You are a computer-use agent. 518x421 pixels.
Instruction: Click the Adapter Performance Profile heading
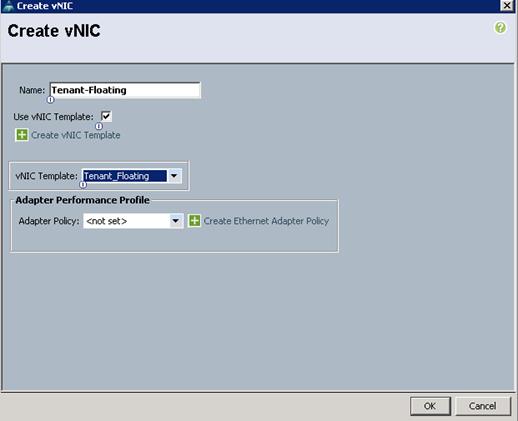click(x=82, y=200)
